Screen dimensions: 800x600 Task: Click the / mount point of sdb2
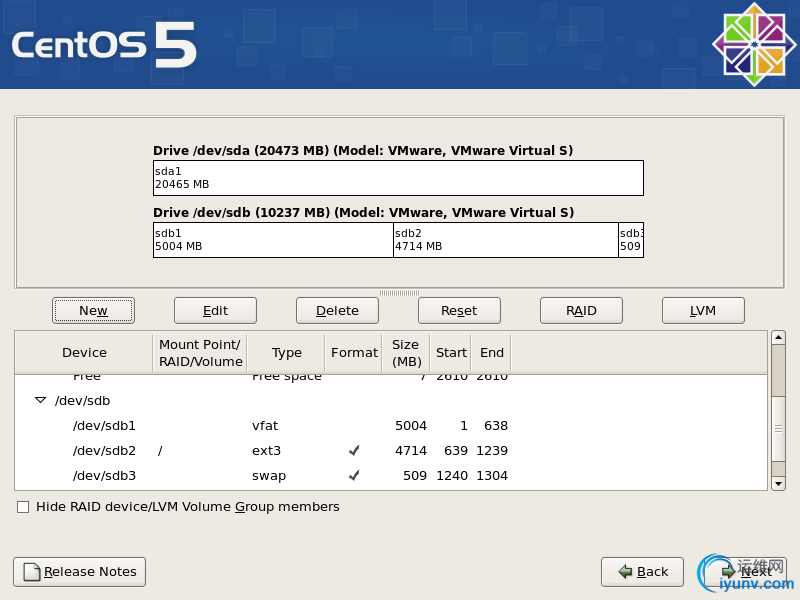pos(160,451)
